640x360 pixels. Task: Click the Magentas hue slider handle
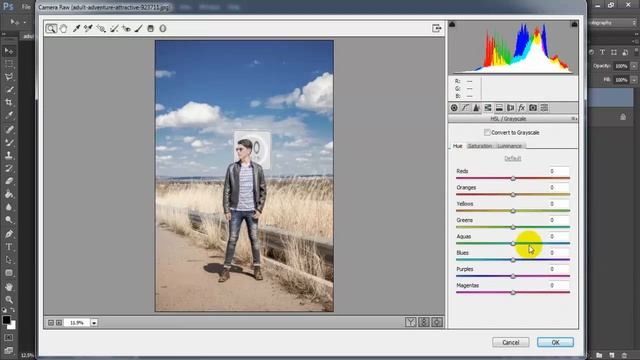513,293
